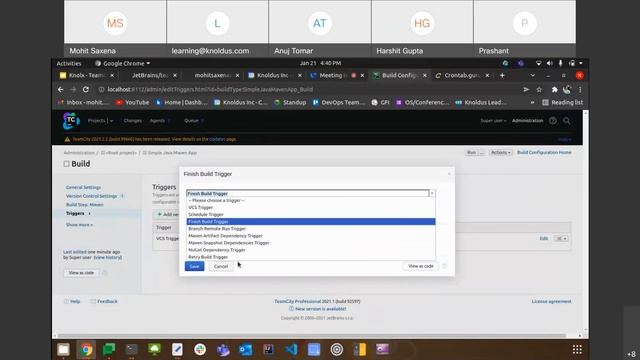The height and width of the screenshot is (360, 640).
Task: Close the Finish Build Trigger dialog with X
Action: coord(449,174)
